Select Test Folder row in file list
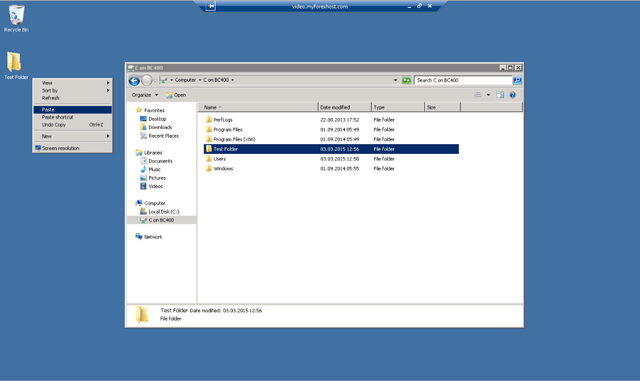Screen dimensions: 640x381 331,149
